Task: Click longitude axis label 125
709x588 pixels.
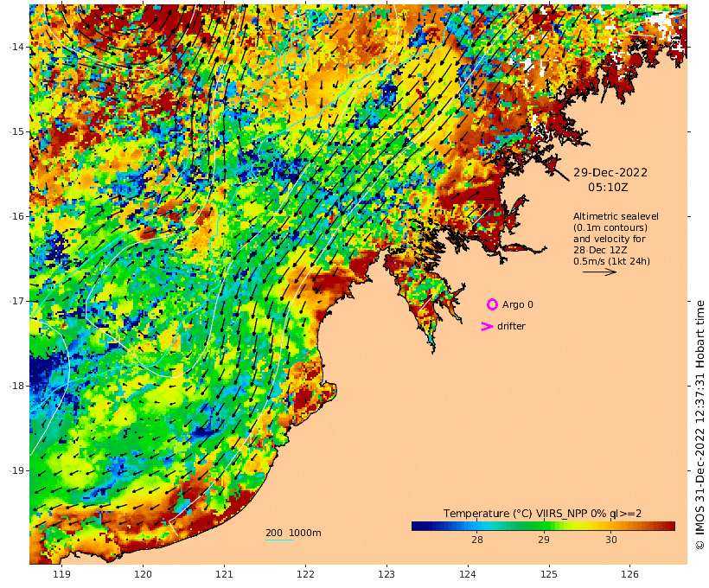Action: (x=549, y=574)
